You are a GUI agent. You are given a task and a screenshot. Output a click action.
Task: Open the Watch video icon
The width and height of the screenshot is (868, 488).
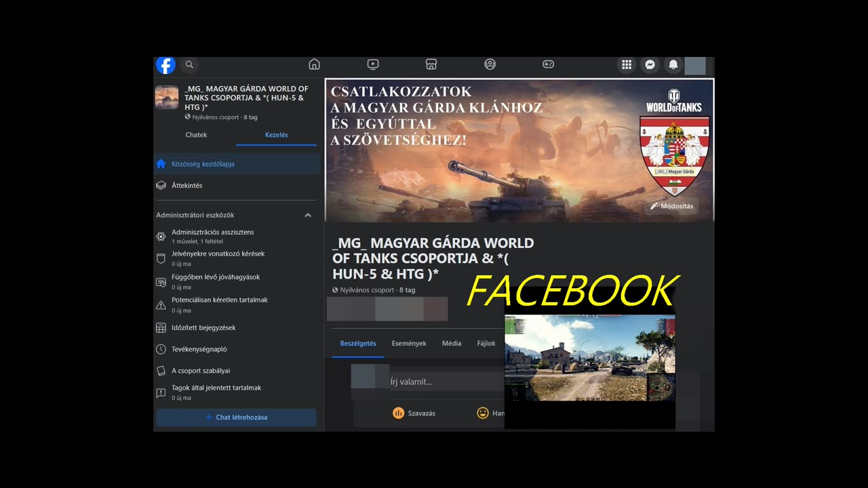[373, 64]
